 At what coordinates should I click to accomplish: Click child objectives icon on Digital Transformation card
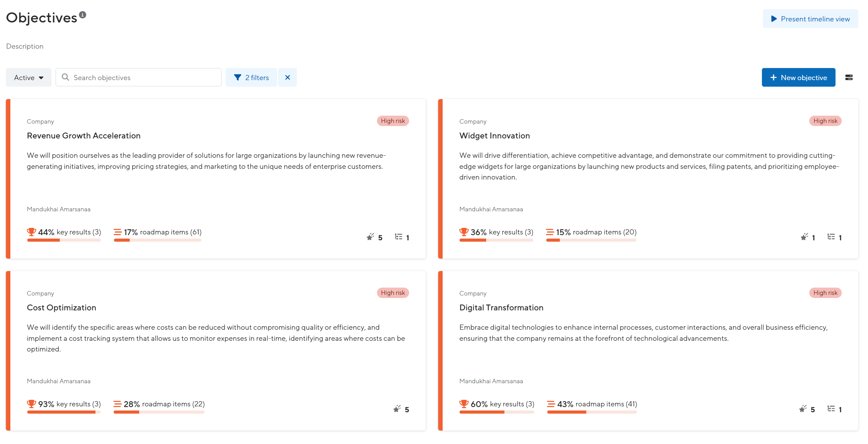(x=831, y=409)
